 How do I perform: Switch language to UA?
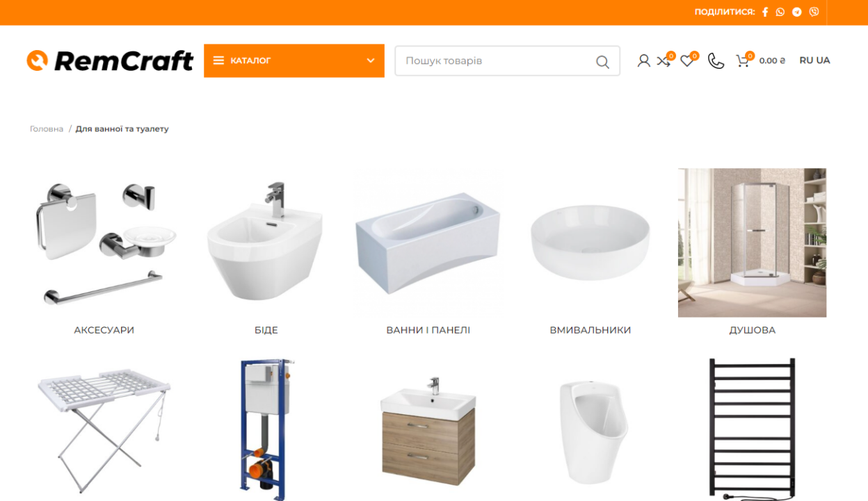823,60
